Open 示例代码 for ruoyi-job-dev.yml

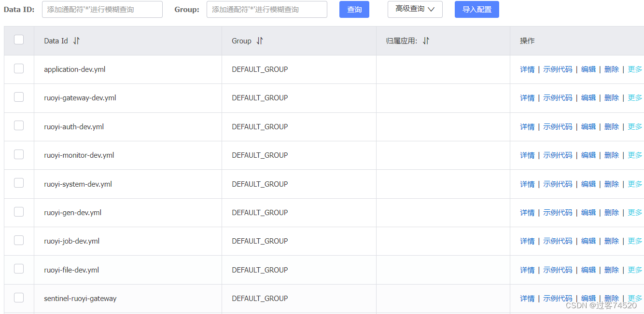click(x=558, y=241)
